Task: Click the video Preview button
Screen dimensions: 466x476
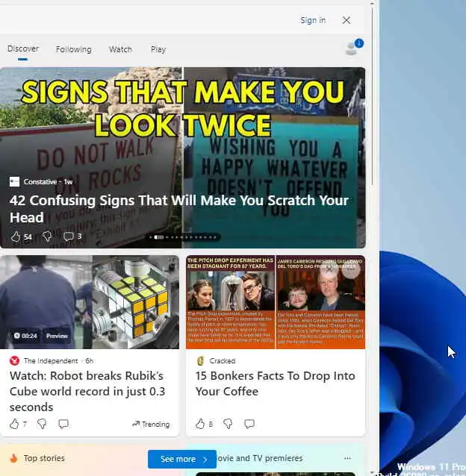Action: point(57,336)
